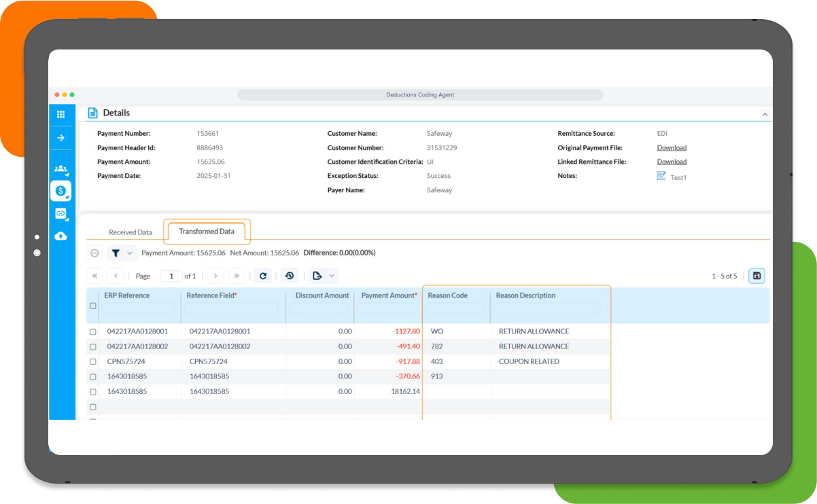Download the Linked Remittance File
This screenshot has width=817, height=504.
coord(672,162)
